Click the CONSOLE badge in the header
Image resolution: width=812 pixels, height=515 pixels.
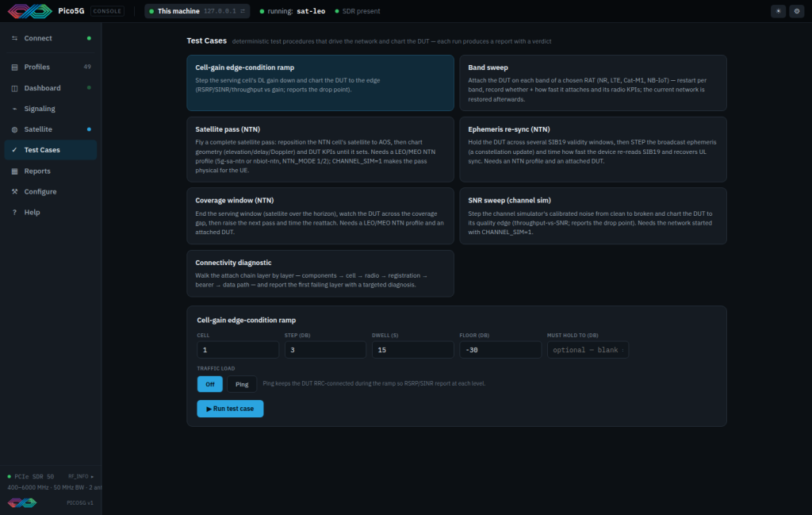coord(107,11)
